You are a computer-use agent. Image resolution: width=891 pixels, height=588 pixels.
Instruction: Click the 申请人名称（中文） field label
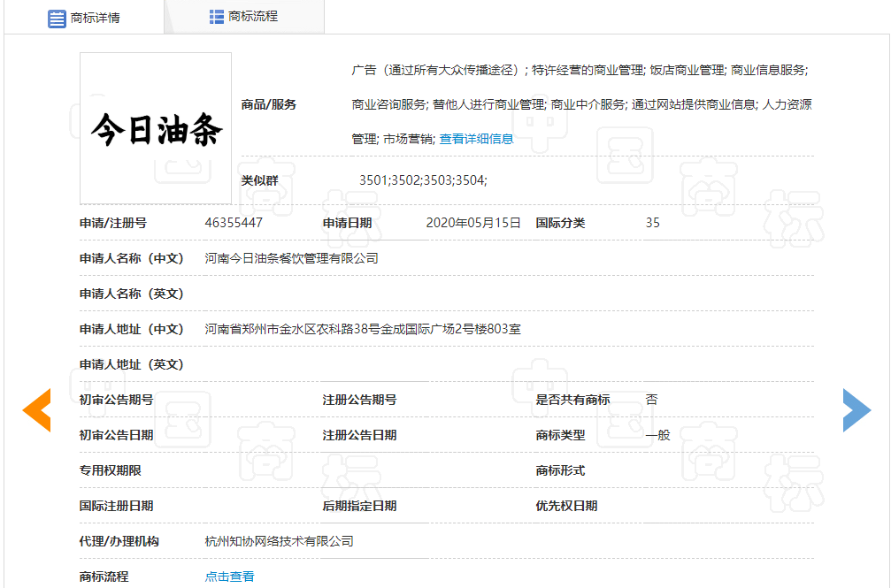click(131, 258)
